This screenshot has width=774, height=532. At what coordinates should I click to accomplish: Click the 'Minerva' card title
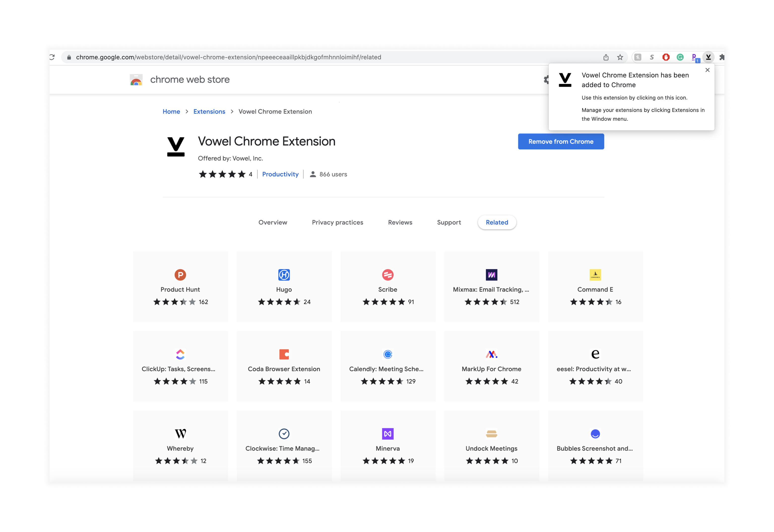(x=387, y=449)
